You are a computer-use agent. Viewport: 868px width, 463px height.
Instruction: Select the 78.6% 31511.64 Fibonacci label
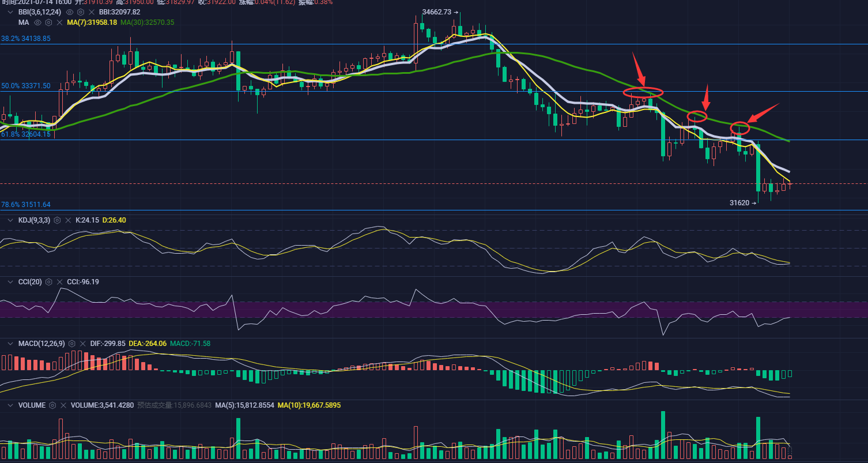pyautogui.click(x=26, y=205)
